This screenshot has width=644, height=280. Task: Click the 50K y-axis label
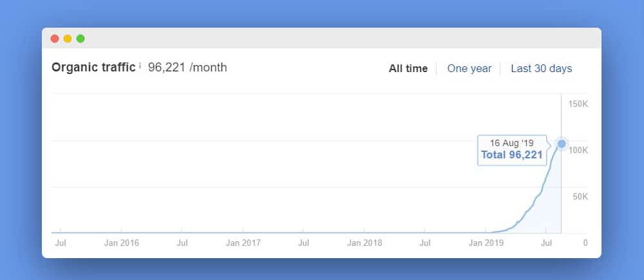[580, 197]
